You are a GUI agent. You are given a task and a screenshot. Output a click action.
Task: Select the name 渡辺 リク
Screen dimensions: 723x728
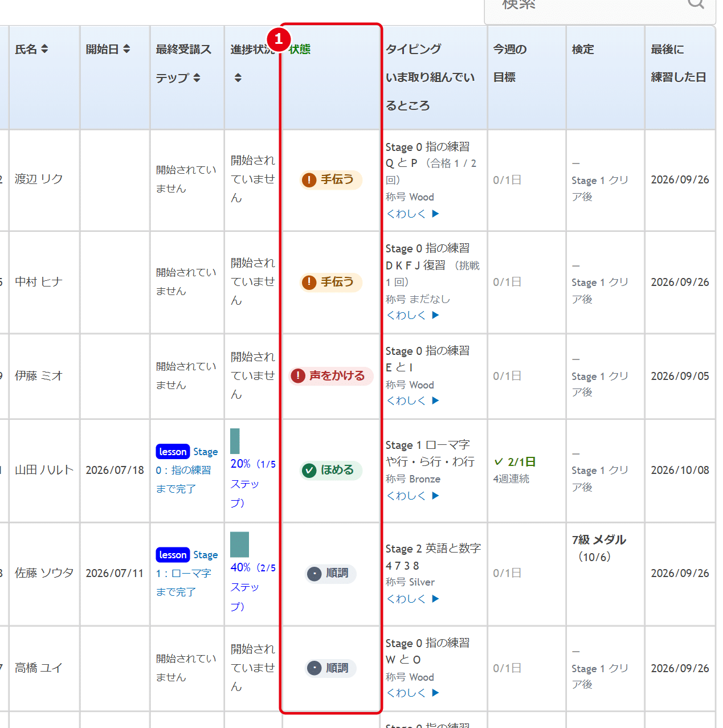click(39, 179)
